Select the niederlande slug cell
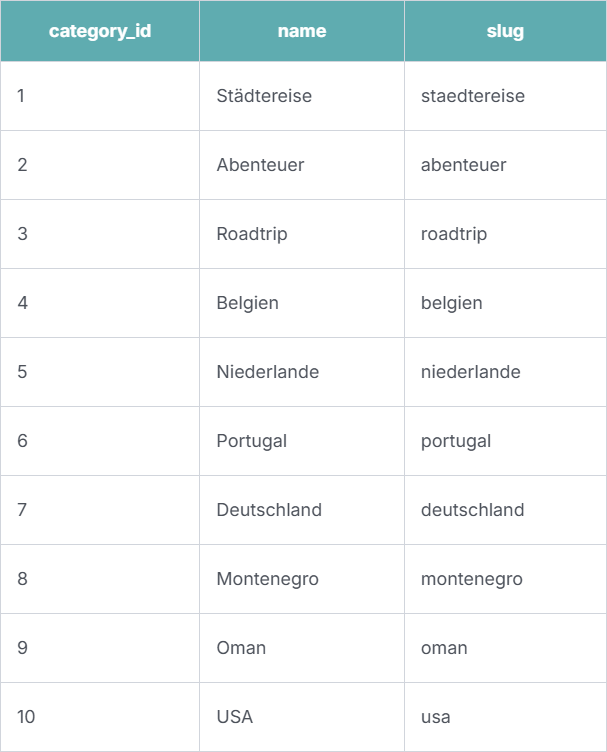Image resolution: width=607 pixels, height=752 pixels. [x=470, y=372]
